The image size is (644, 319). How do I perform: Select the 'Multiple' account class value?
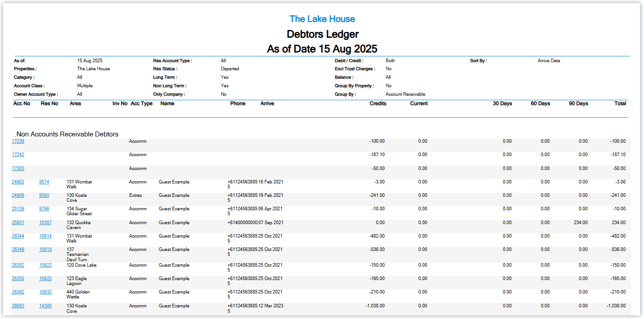pyautogui.click(x=85, y=86)
